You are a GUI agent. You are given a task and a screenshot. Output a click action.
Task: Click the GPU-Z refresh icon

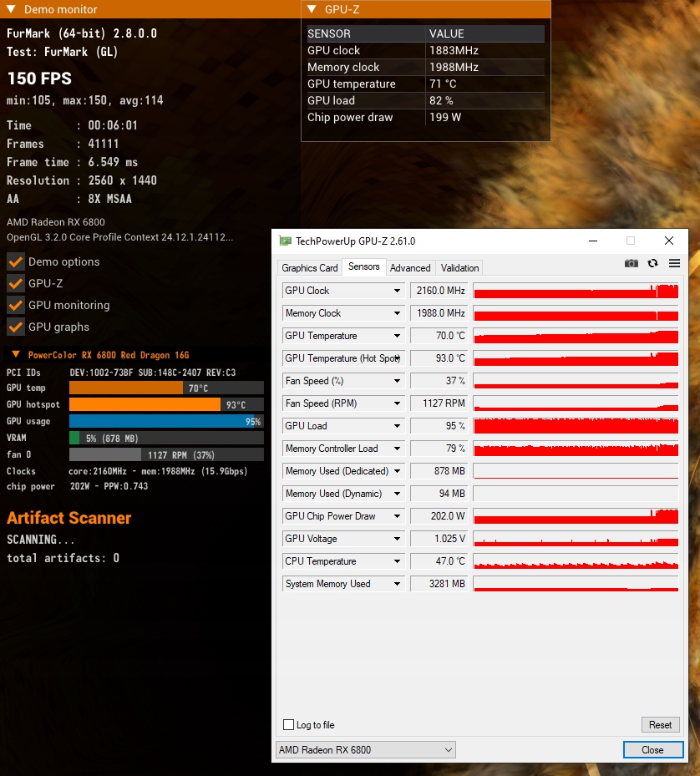tap(653, 263)
